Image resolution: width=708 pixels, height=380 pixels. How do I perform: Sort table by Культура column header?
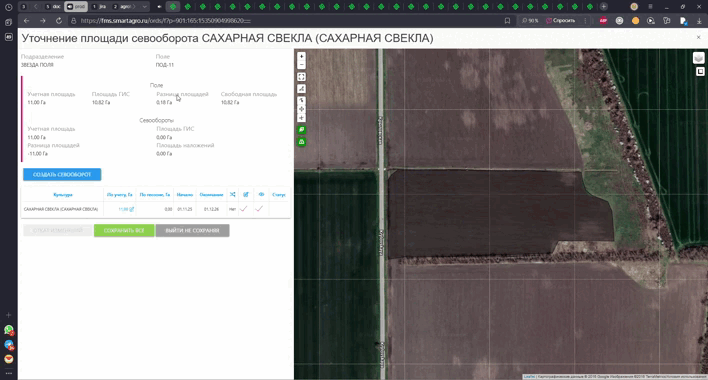pyautogui.click(x=63, y=195)
